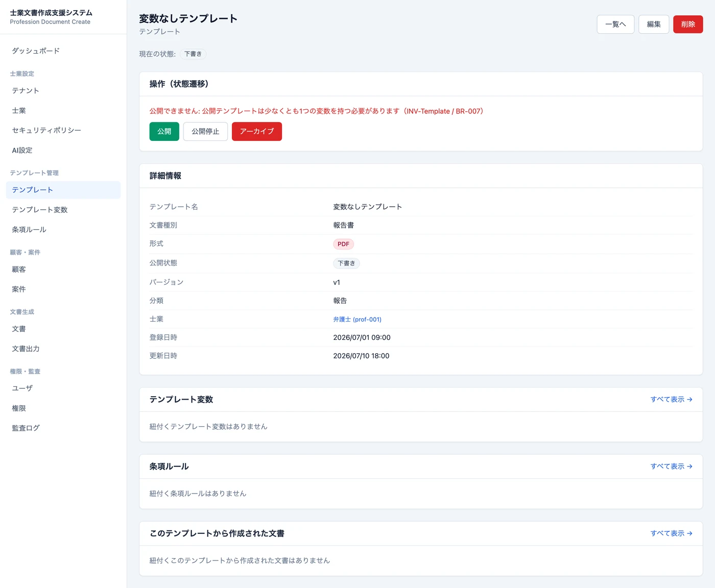Select the テンプレート sidebar item
The image size is (715, 588).
tap(63, 190)
